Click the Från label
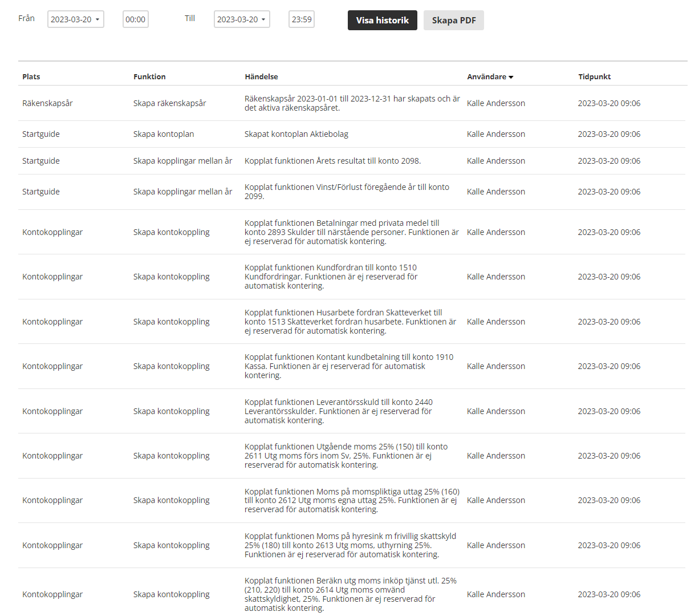699x616 pixels. click(x=26, y=18)
